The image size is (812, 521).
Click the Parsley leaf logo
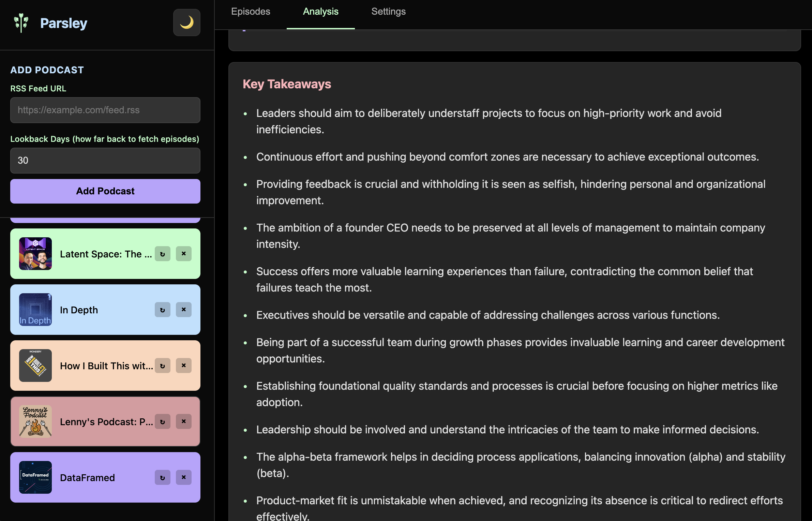point(21,23)
